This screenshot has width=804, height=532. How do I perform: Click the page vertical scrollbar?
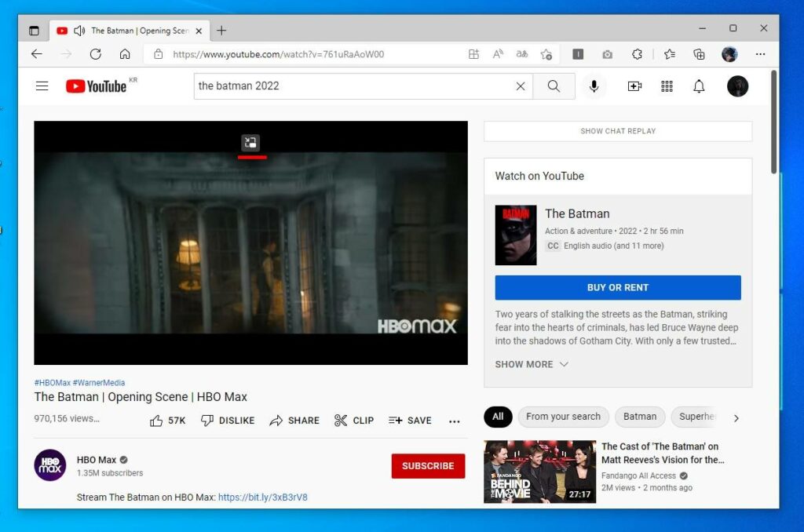pos(773,122)
